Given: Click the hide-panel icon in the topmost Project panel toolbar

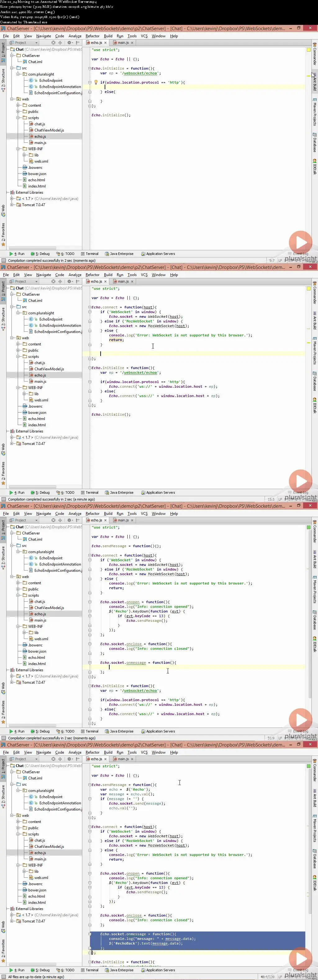Looking at the screenshot, I should coord(78,43).
